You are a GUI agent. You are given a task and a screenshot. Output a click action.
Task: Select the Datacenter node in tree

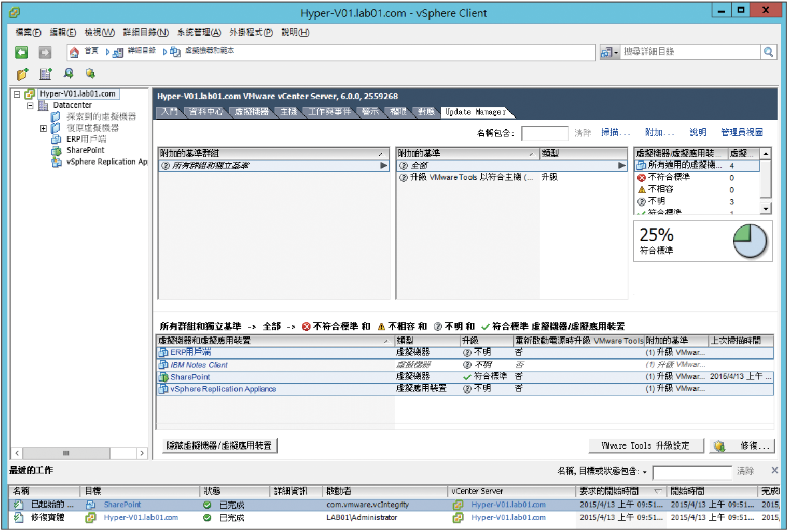click(x=73, y=105)
